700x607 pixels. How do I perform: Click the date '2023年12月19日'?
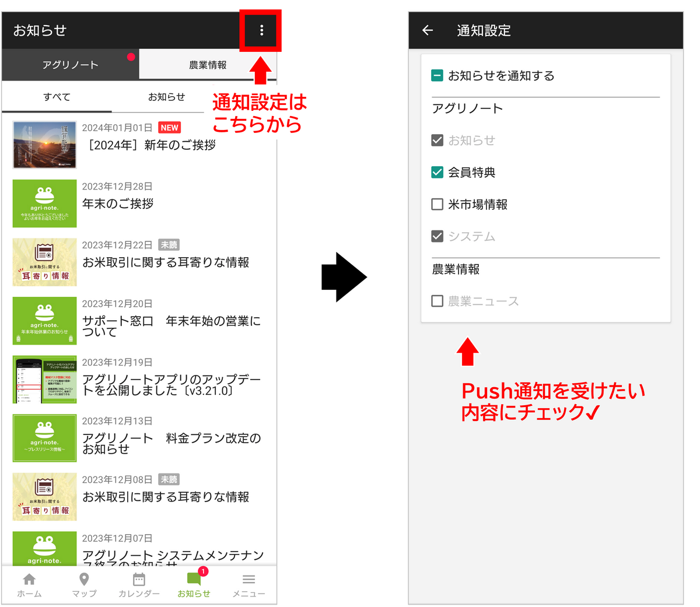[117, 362]
